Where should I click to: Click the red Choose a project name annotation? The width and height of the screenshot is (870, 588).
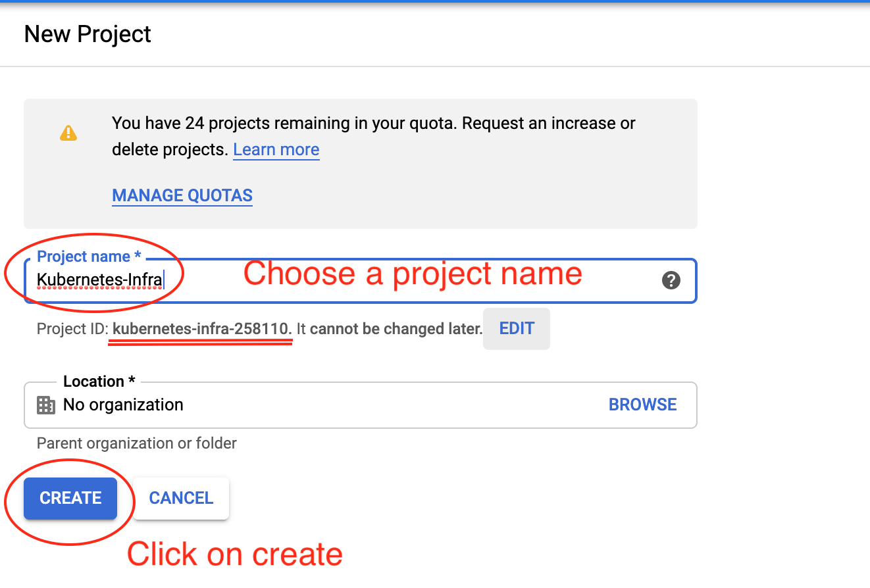pos(413,274)
